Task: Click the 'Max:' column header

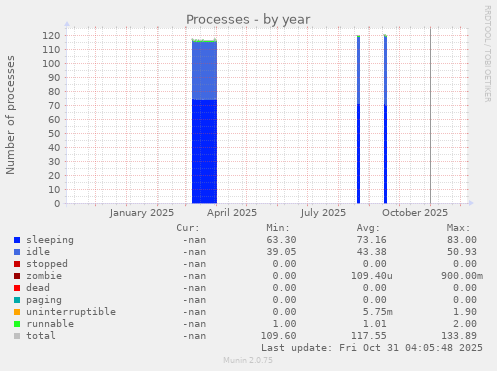Action: click(x=458, y=228)
